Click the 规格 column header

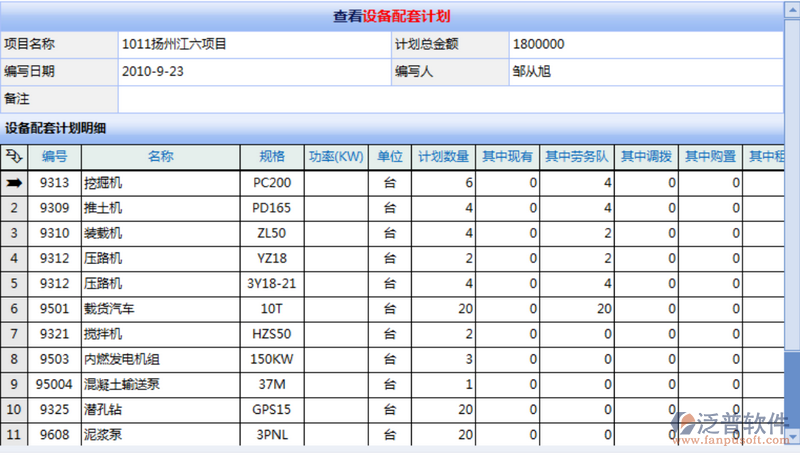272,157
